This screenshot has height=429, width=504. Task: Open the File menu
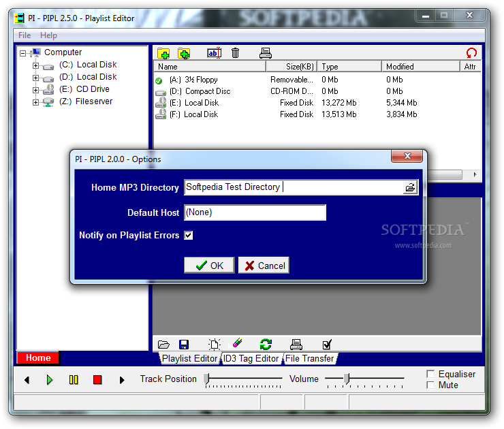click(25, 35)
